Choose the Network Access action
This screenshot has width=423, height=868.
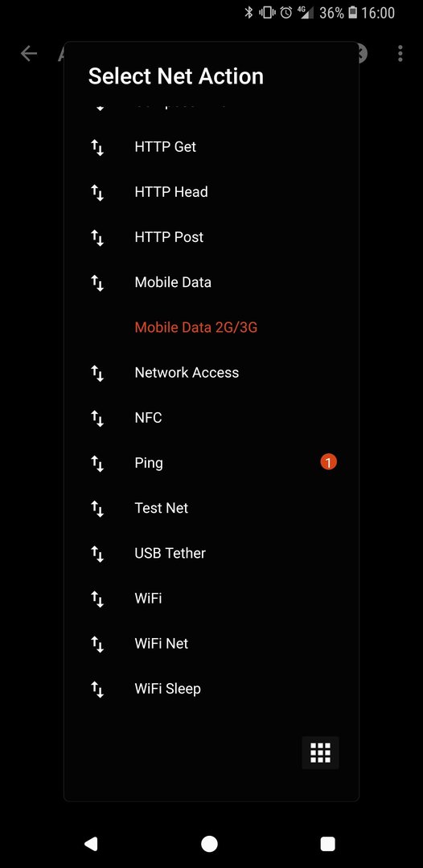211,373
